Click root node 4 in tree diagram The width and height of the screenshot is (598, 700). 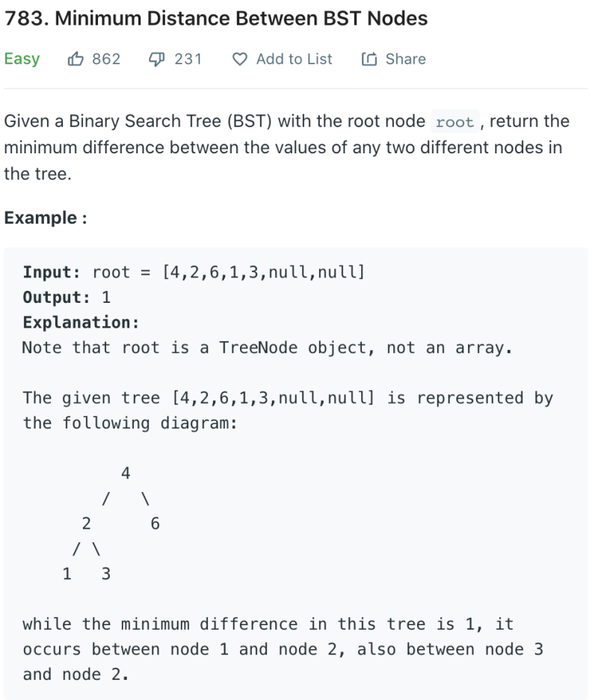[x=126, y=473]
